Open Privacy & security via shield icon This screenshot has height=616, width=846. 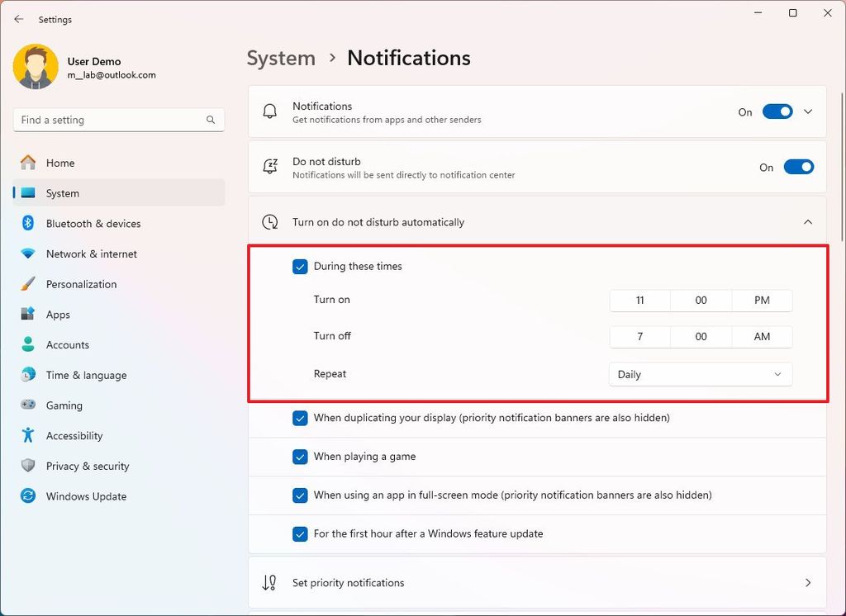(x=26, y=466)
